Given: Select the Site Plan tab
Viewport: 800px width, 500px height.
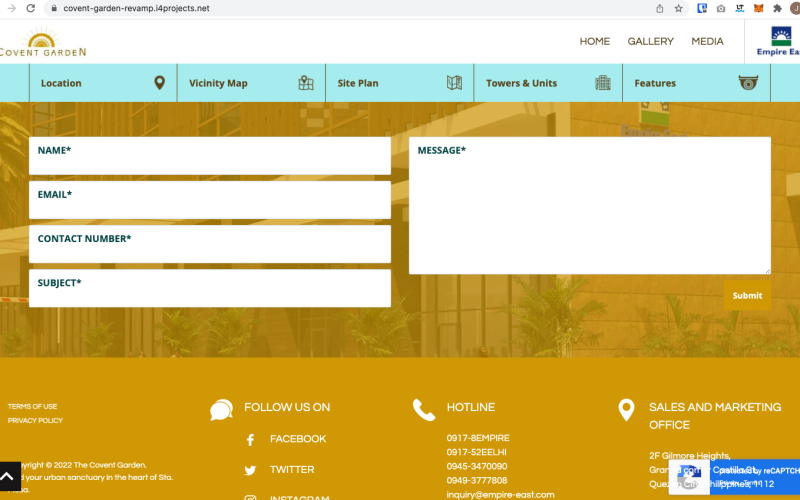Looking at the screenshot, I should (400, 83).
